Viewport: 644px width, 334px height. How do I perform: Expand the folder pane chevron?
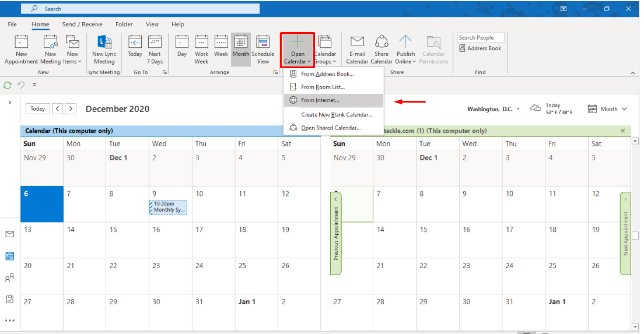click(10, 103)
